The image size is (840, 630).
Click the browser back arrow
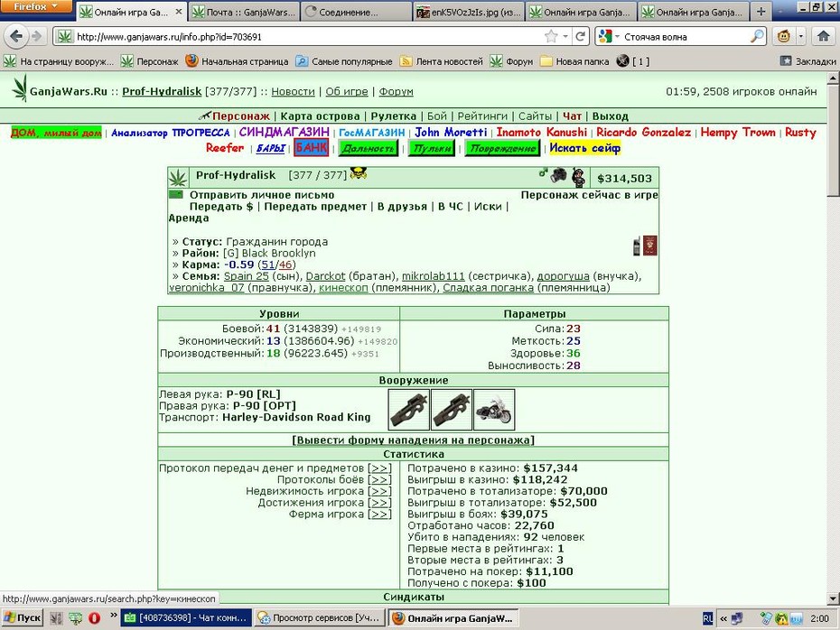(x=16, y=36)
